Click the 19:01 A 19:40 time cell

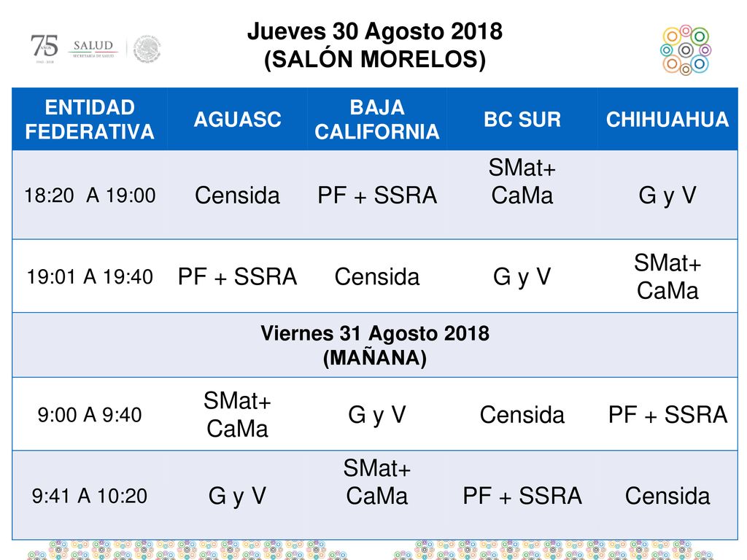tap(90, 276)
